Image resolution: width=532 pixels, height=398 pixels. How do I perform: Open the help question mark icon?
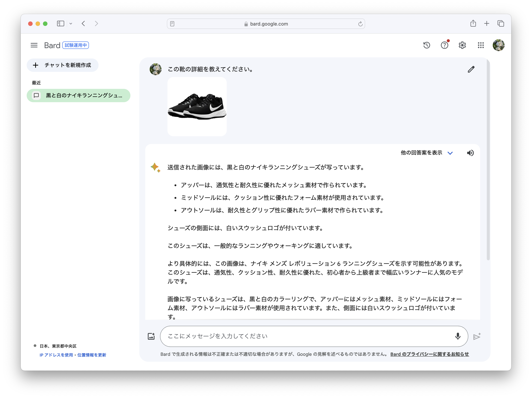click(x=444, y=45)
